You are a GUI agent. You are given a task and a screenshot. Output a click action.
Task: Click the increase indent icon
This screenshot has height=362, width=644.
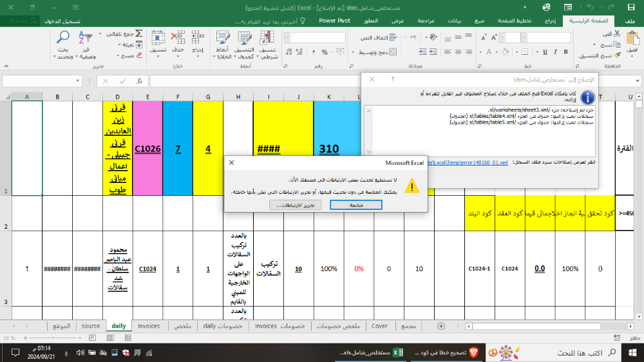click(x=422, y=52)
